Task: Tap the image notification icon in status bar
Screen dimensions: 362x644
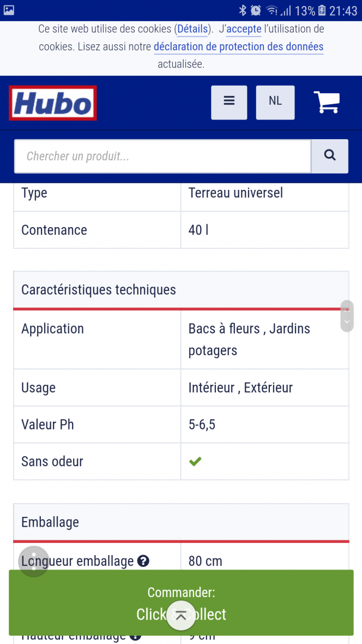Action: (9, 10)
